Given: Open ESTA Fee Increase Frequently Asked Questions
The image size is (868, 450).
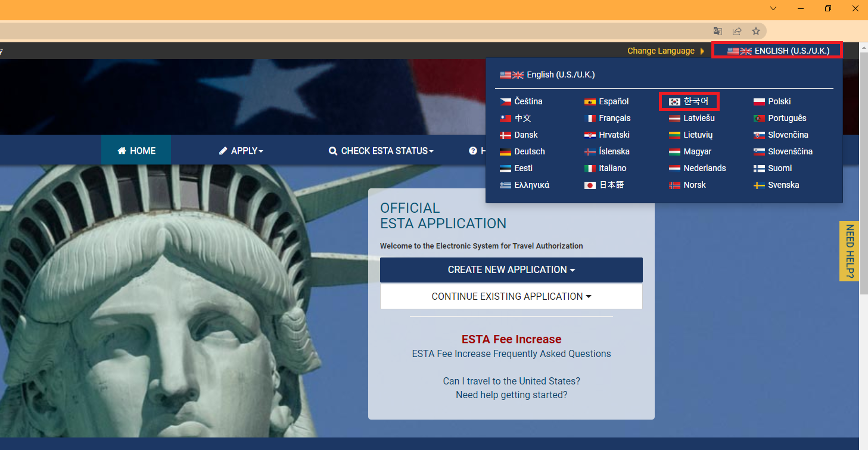Looking at the screenshot, I should pyautogui.click(x=511, y=353).
